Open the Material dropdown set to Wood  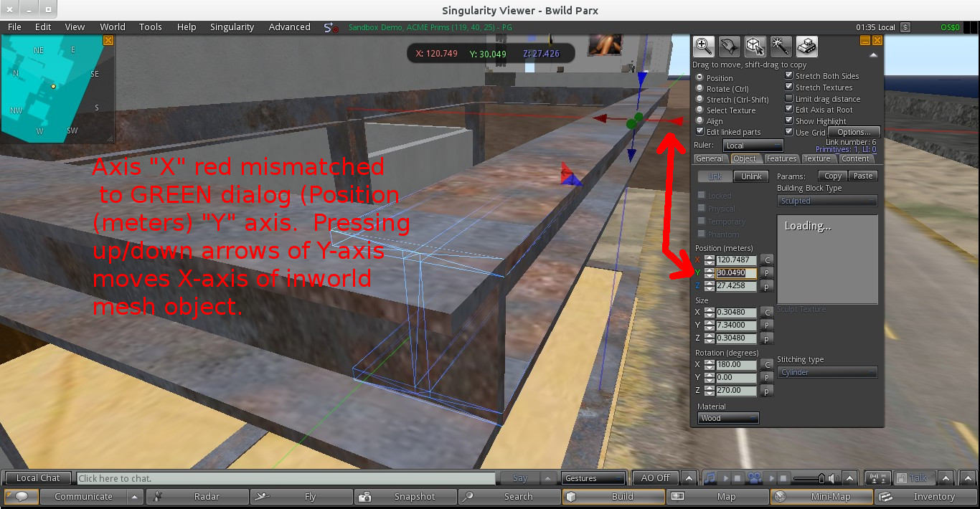click(727, 418)
